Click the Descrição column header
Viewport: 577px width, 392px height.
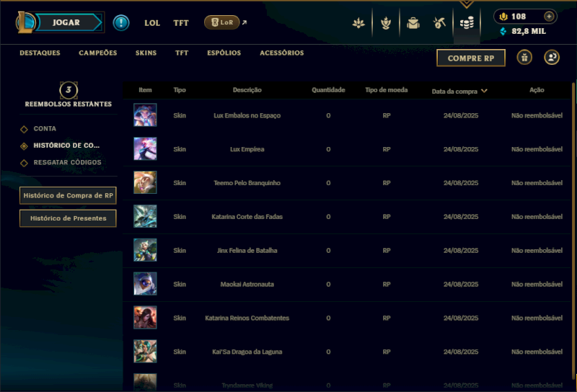pos(247,90)
